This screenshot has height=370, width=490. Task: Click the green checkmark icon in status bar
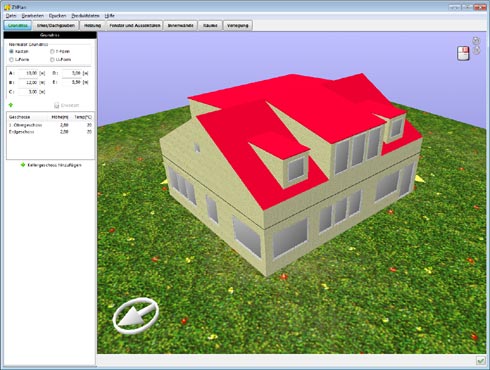point(480,360)
